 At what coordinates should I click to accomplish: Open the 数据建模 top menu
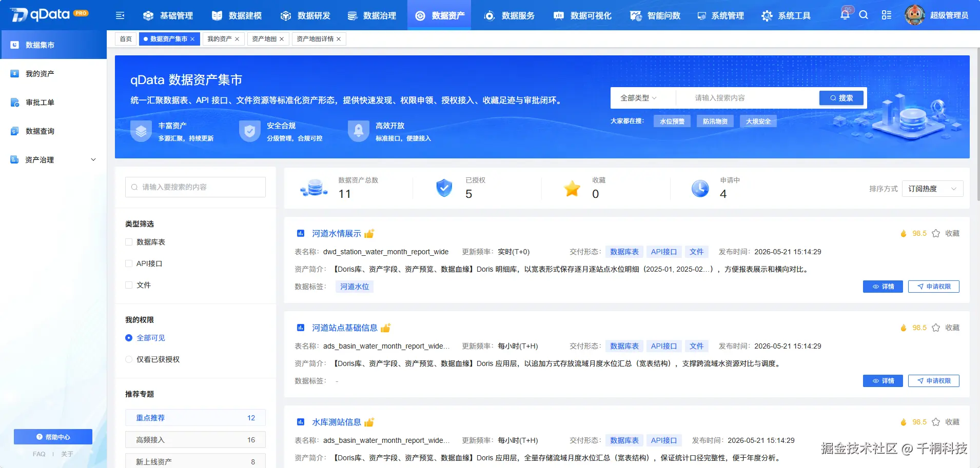[x=237, y=15]
